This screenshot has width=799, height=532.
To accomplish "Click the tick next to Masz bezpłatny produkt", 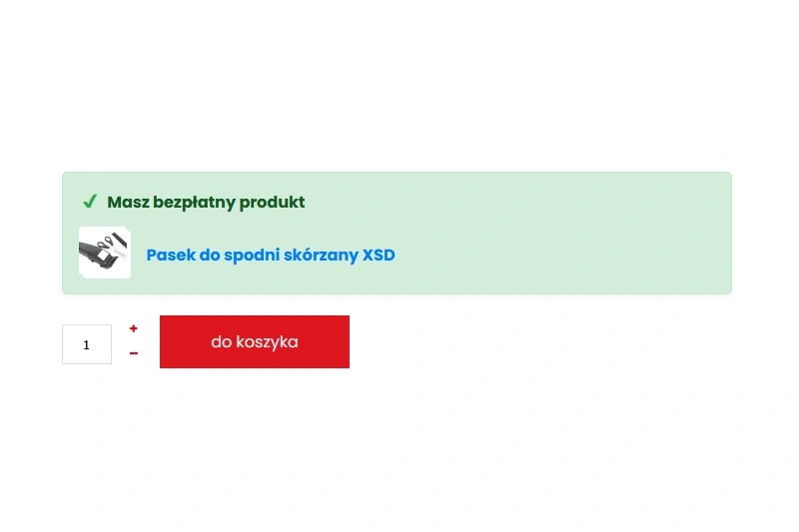I will click(90, 202).
